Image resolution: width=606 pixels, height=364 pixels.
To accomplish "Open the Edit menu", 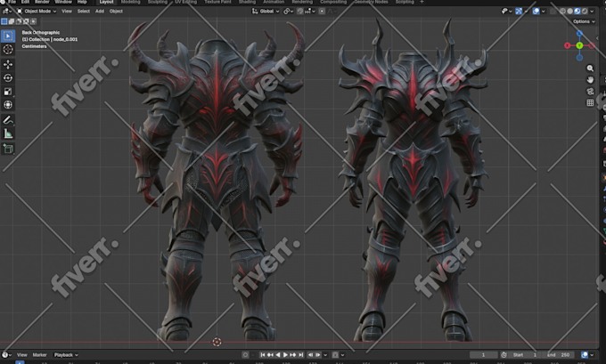I will [x=25, y=2].
